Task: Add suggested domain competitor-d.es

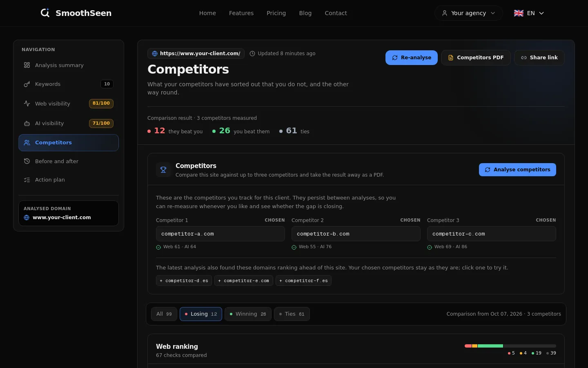Action: pos(184,280)
